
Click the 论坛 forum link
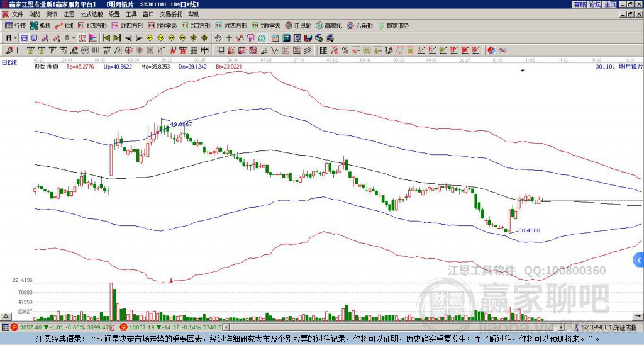(594, 4)
